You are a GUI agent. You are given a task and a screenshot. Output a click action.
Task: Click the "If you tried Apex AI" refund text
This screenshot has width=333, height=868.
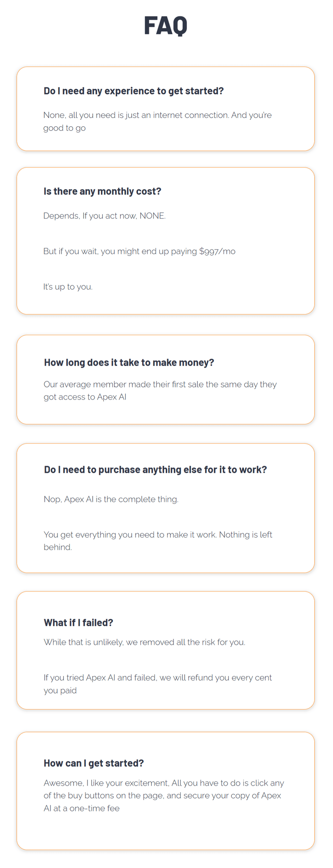click(157, 678)
